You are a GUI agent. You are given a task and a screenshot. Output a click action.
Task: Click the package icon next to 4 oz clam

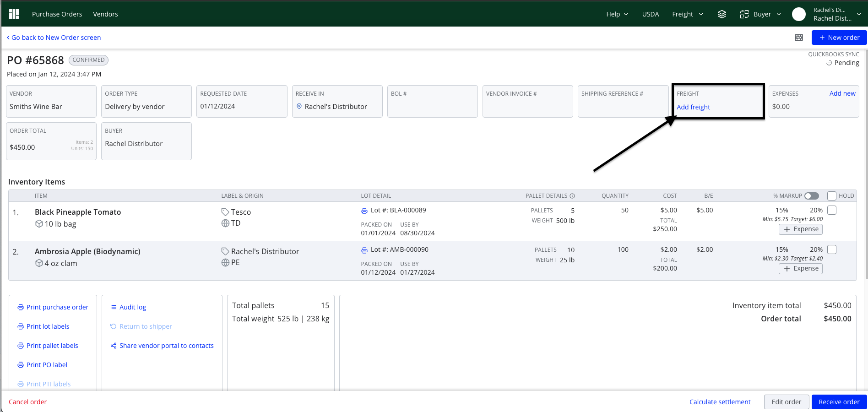tap(39, 263)
